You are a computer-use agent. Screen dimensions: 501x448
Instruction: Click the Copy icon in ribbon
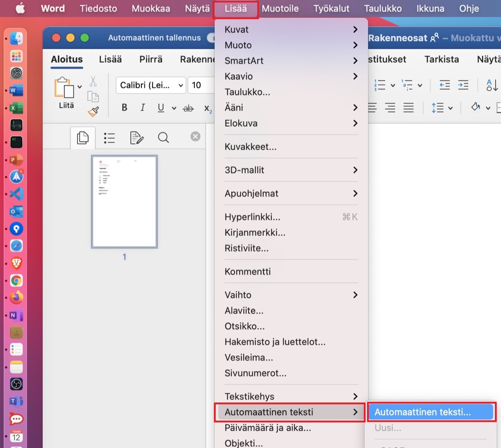93,96
